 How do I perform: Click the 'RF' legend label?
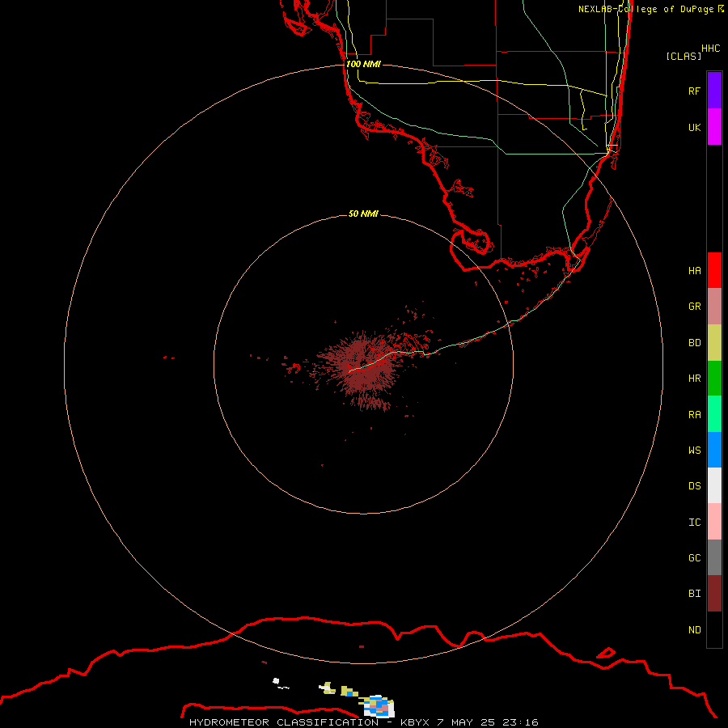point(695,91)
